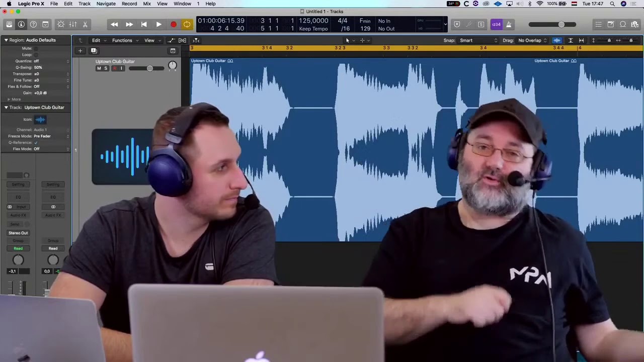Viewport: 644px width, 362px height.
Task: Toggle the Metronome click button
Action: click(509, 24)
